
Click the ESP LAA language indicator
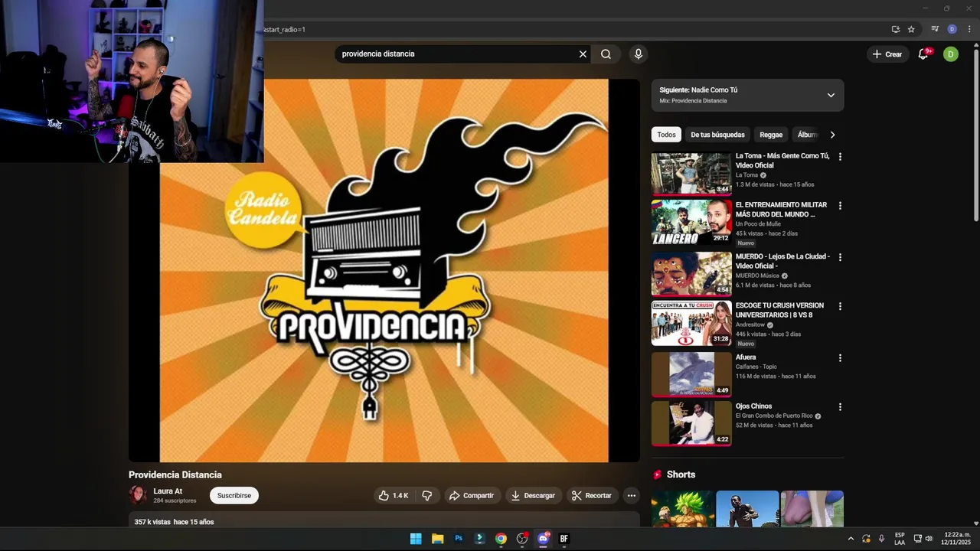click(900, 539)
